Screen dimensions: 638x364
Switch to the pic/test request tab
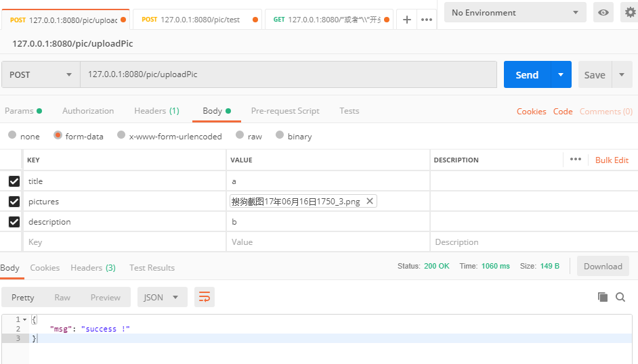(x=197, y=20)
